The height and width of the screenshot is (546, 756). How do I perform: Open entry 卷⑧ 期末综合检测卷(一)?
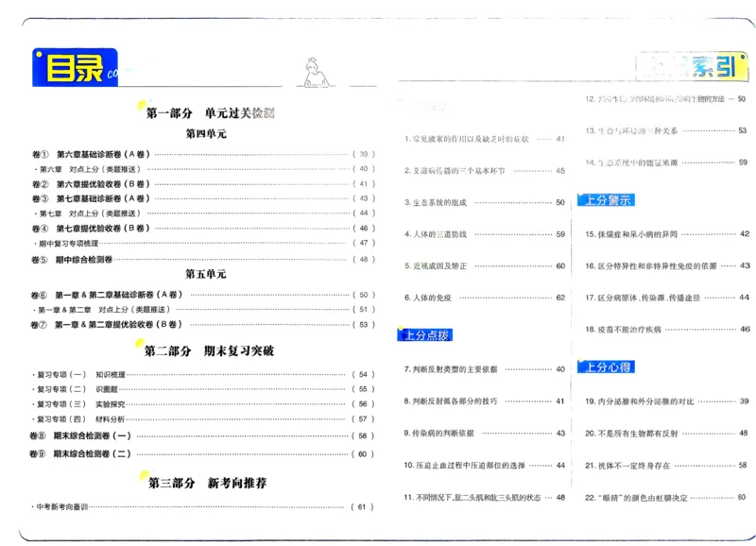pyautogui.click(x=201, y=435)
